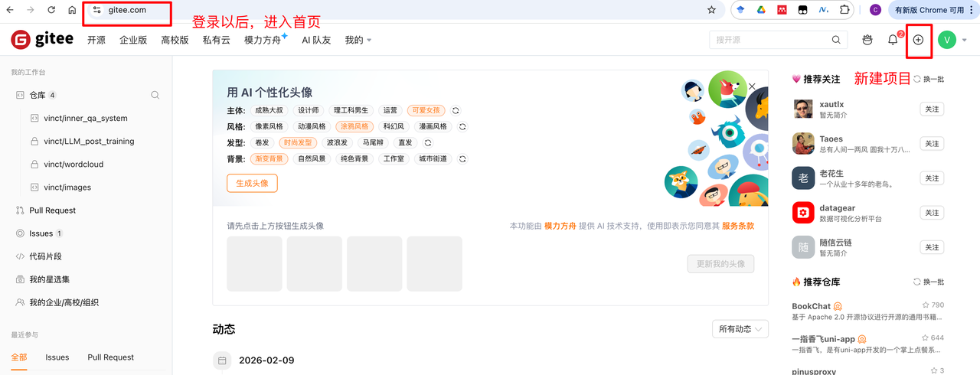This screenshot has width=980, height=375.
Task: Select the 像素风格 style tag
Action: pyautogui.click(x=269, y=126)
